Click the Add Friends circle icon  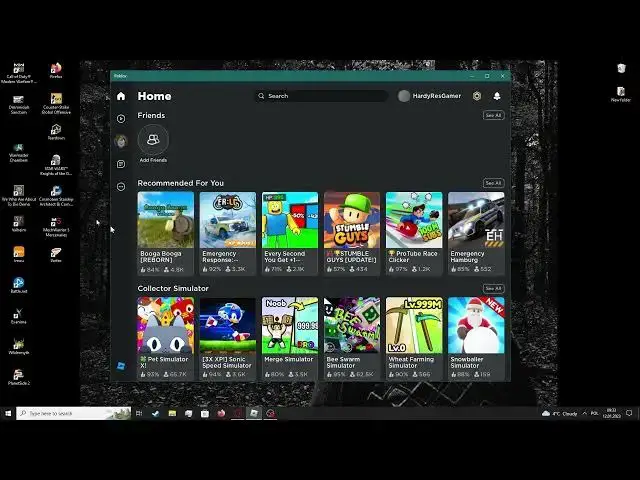point(153,140)
